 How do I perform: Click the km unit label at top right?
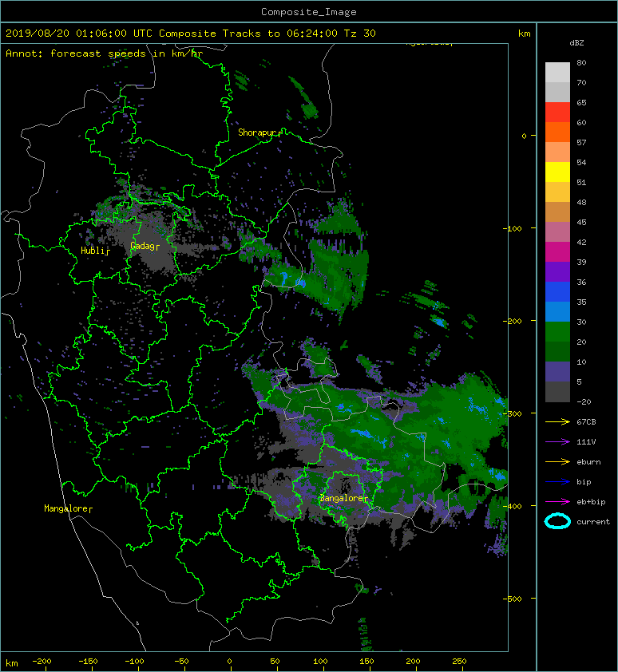point(524,34)
